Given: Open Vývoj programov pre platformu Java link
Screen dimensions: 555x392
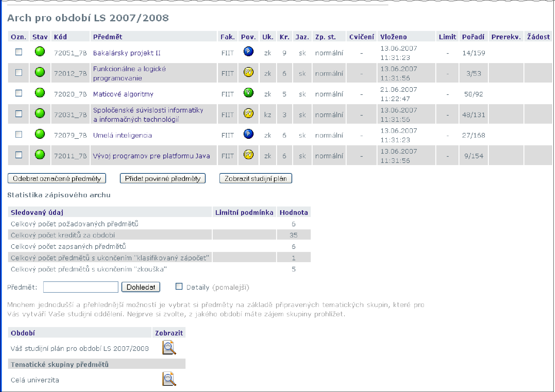Looking at the screenshot, I should (152, 156).
